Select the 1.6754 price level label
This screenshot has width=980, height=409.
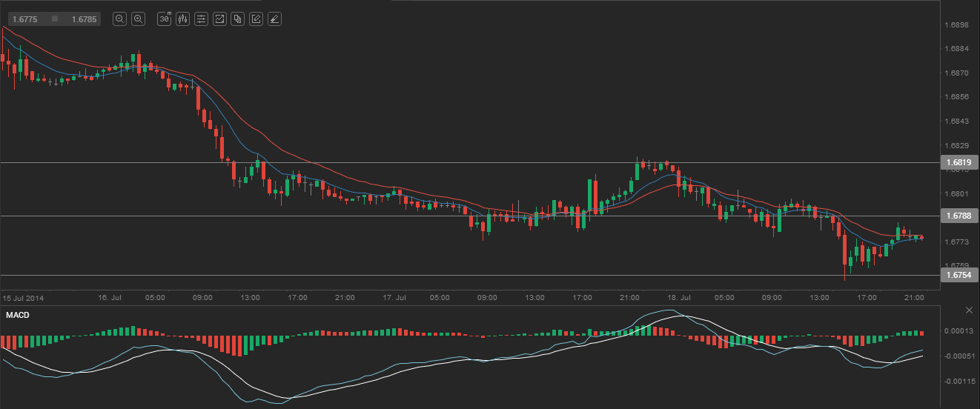pos(959,275)
